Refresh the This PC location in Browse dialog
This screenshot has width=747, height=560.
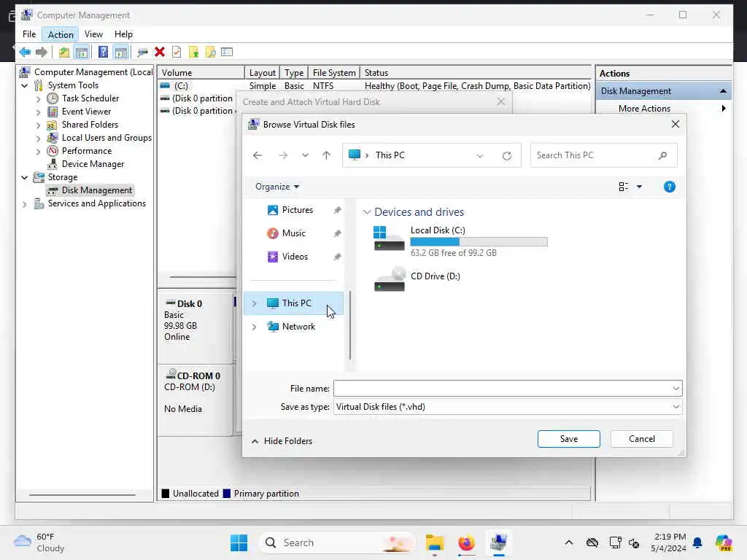point(507,156)
